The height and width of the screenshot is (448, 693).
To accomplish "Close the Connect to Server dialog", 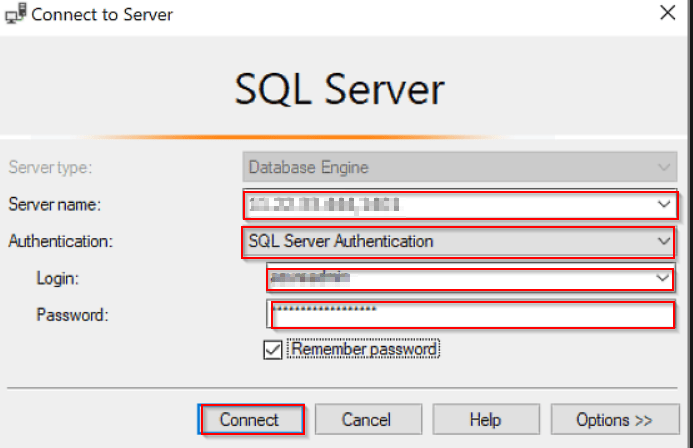I will click(667, 12).
